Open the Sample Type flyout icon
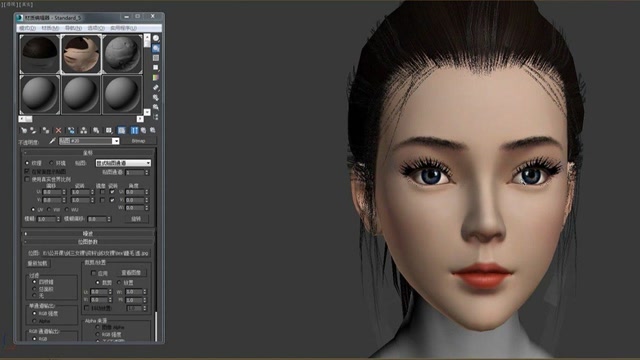The width and height of the screenshot is (640, 360). [x=156, y=38]
